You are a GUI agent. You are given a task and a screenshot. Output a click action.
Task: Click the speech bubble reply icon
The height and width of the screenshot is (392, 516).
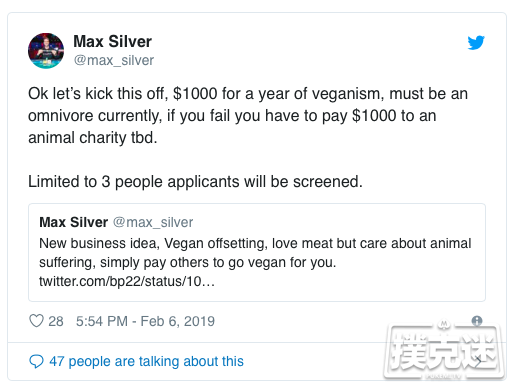click(36, 361)
